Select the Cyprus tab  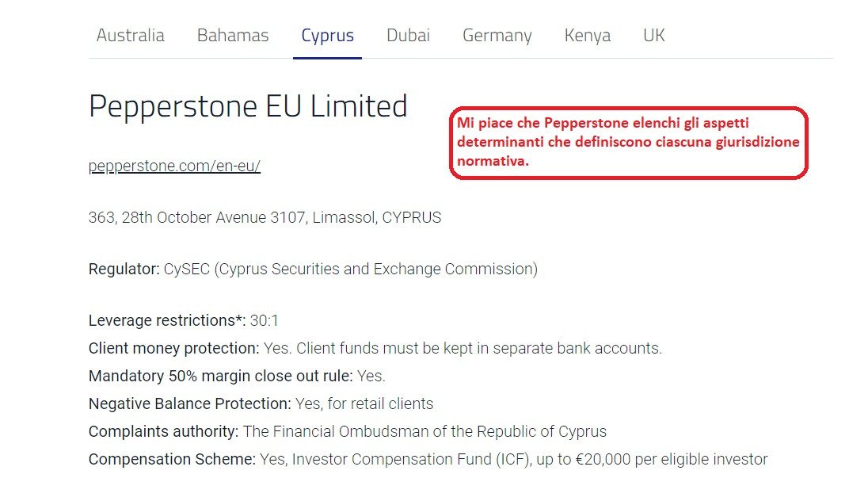coord(327,35)
